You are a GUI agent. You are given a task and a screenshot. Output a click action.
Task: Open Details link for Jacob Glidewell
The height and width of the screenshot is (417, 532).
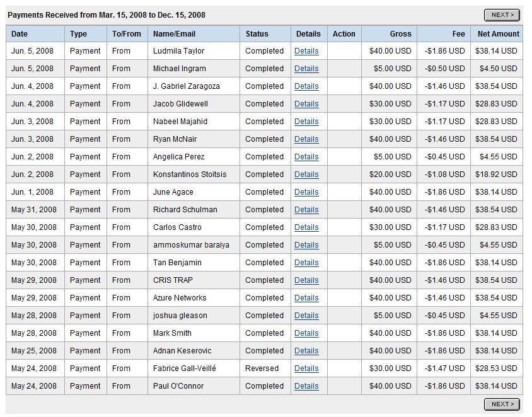(x=306, y=104)
